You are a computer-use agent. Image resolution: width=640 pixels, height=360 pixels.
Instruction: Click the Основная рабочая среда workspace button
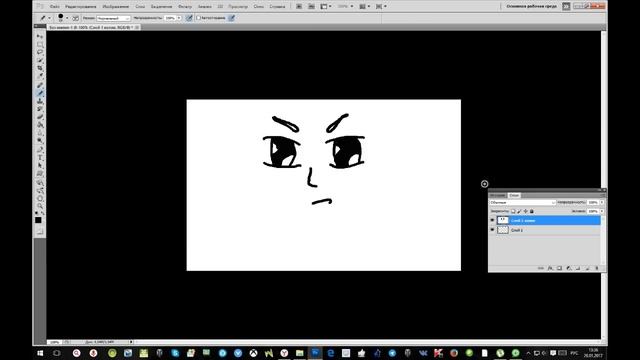532,6
